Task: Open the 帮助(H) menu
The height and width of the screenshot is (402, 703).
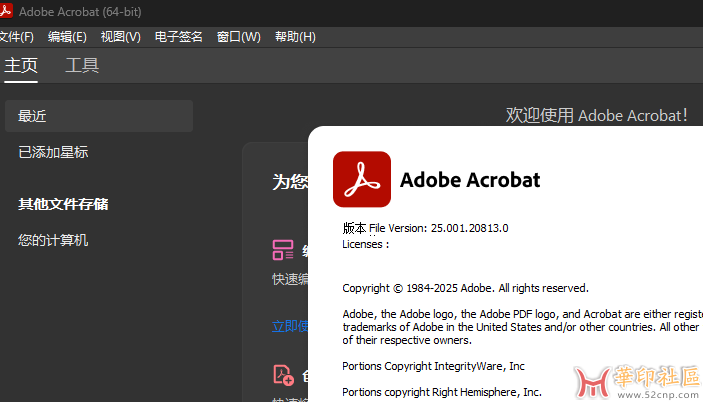Action: tap(295, 37)
